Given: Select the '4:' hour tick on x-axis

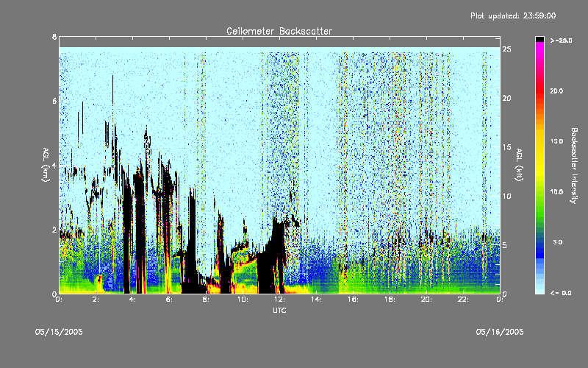Looking at the screenshot, I should click(x=132, y=300).
